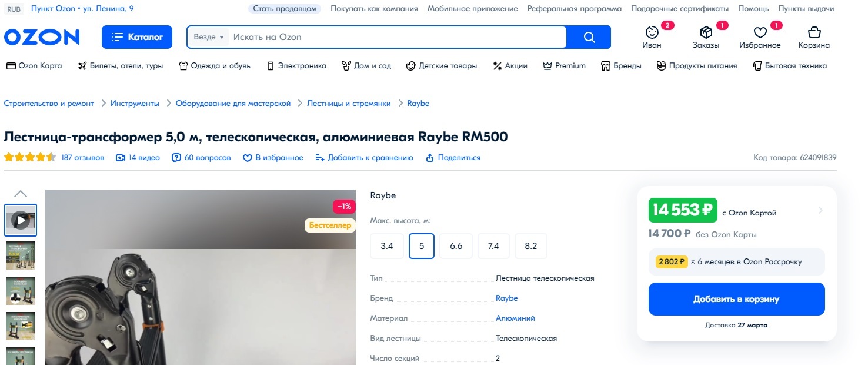The image size is (868, 365).
Task: Open Подарочные сертификаты link
Action: point(680,9)
